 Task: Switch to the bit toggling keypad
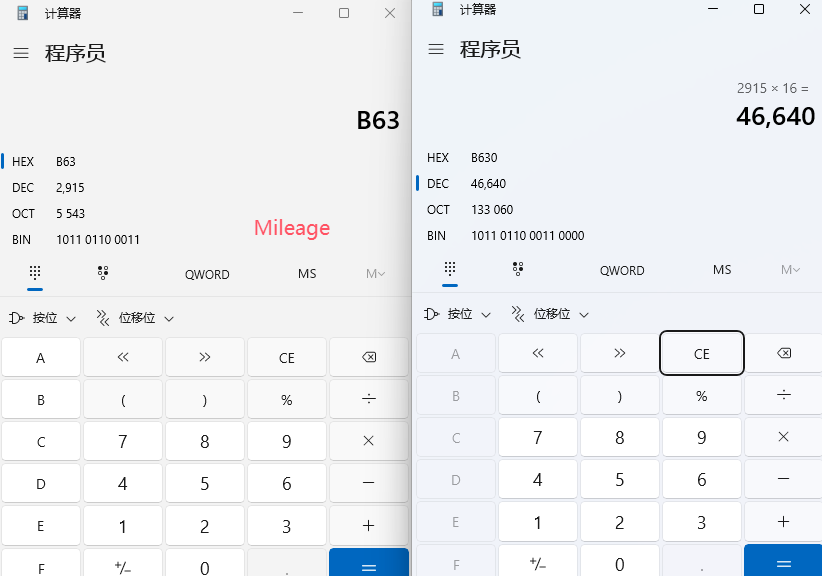coord(517,270)
